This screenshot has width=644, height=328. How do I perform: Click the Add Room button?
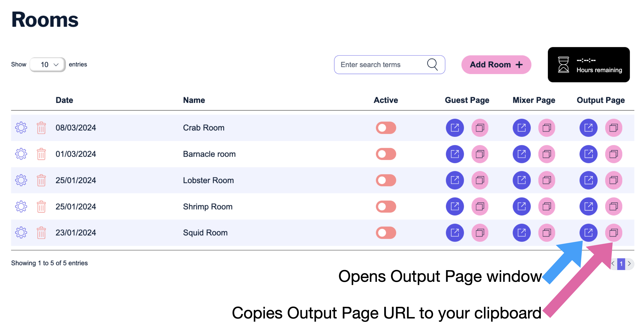click(x=496, y=65)
